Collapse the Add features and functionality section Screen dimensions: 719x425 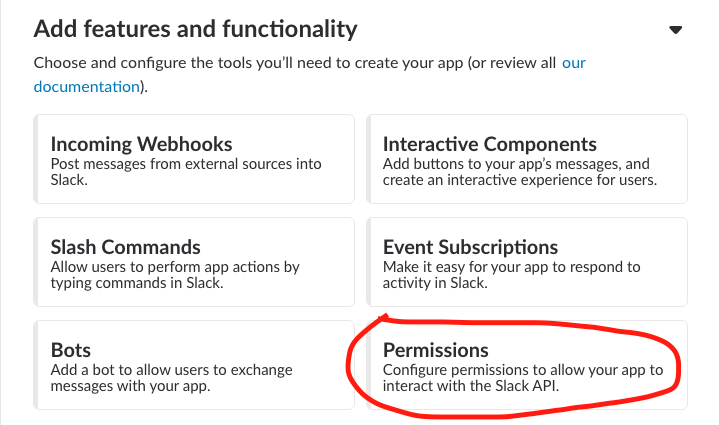pos(675,30)
